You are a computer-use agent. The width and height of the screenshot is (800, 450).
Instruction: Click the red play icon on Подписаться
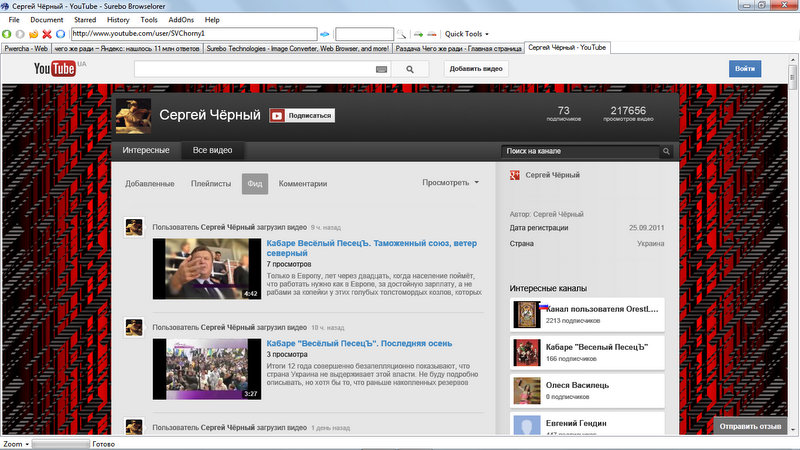[277, 116]
